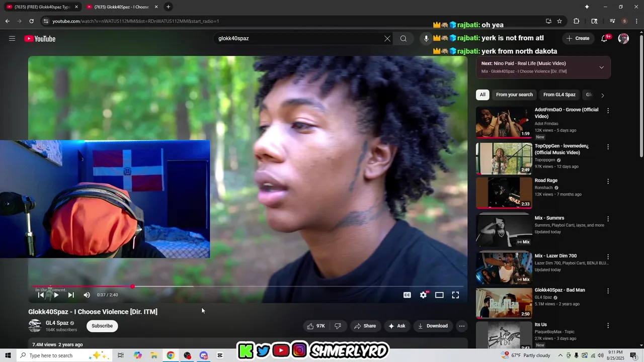Mute the video volume

click(87, 295)
